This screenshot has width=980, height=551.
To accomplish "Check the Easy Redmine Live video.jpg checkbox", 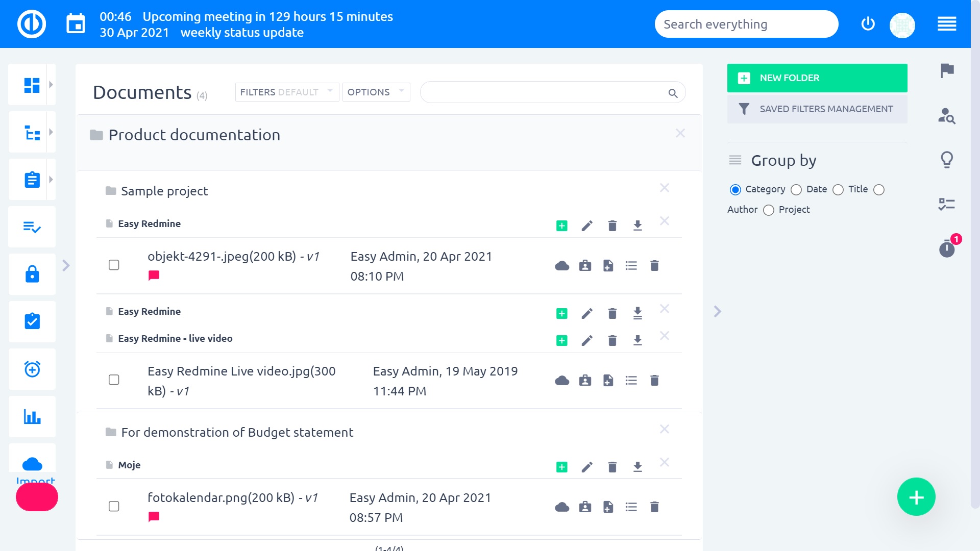I will click(114, 380).
